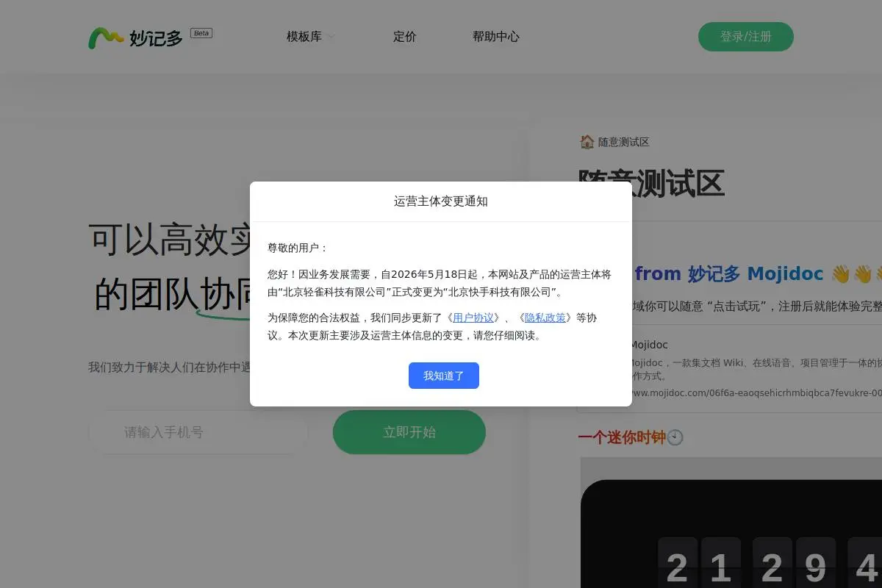
Task: Click the 登录/注册 button
Action: click(746, 37)
